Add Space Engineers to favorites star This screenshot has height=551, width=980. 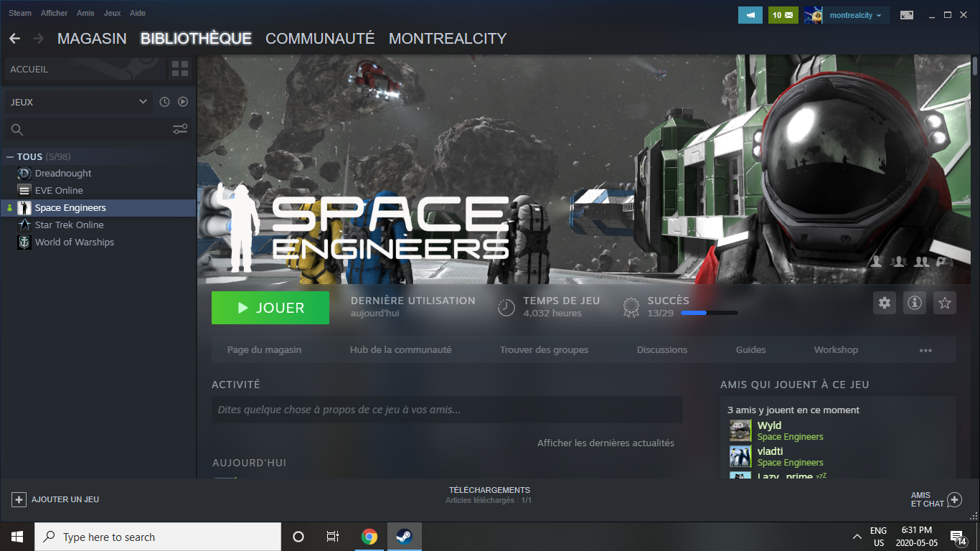click(945, 303)
